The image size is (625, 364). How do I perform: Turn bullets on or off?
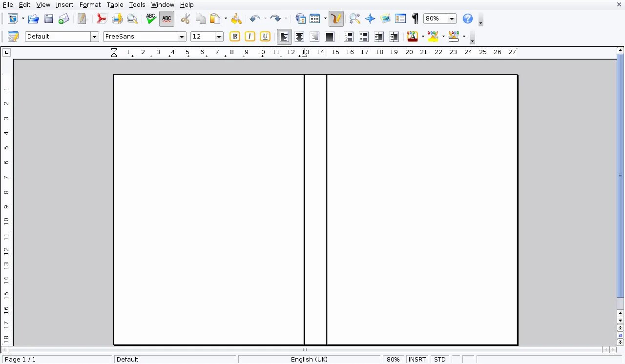[364, 37]
